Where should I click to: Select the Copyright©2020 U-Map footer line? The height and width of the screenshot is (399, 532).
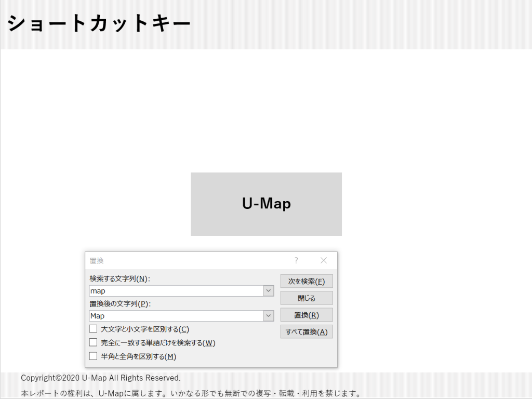[101, 378]
